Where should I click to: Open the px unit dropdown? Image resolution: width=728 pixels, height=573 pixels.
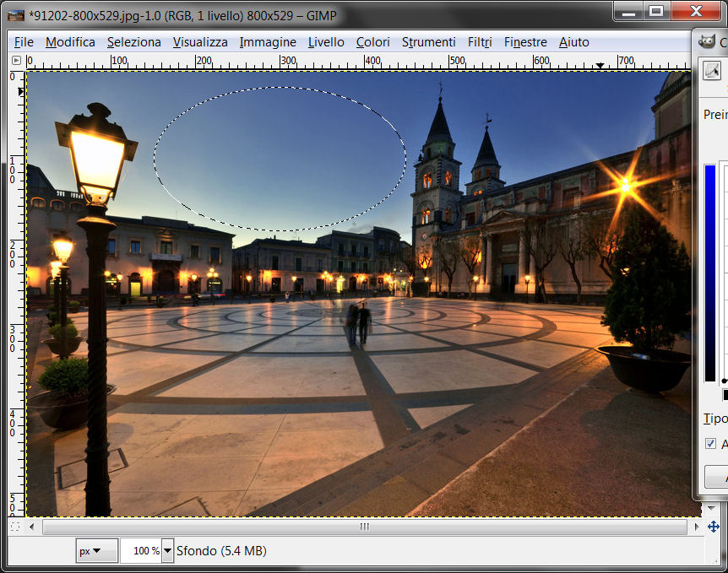coord(98,551)
